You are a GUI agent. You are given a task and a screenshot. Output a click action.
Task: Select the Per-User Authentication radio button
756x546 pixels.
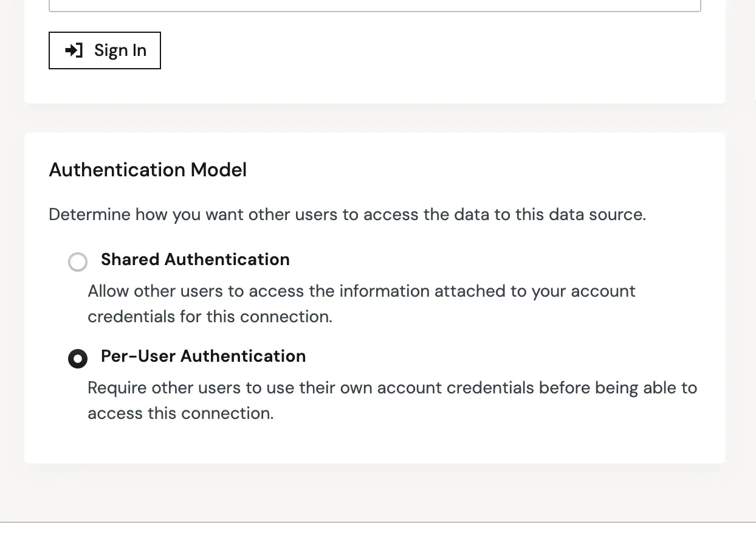pyautogui.click(x=78, y=359)
